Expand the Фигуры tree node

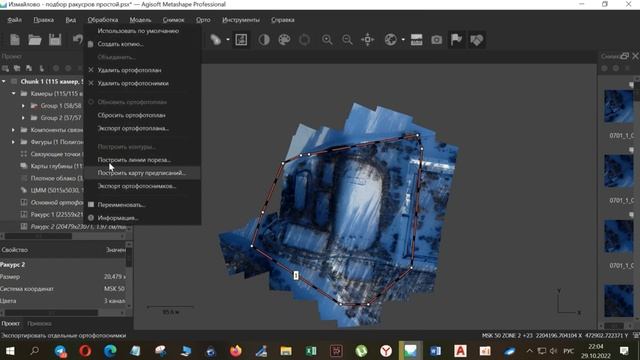pyautogui.click(x=13, y=142)
